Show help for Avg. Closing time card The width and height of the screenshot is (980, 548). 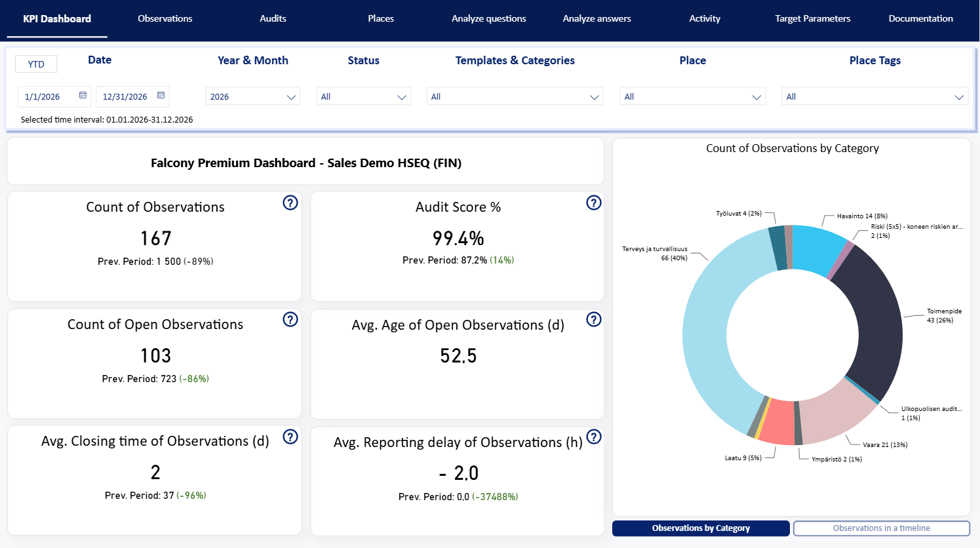[x=290, y=437]
